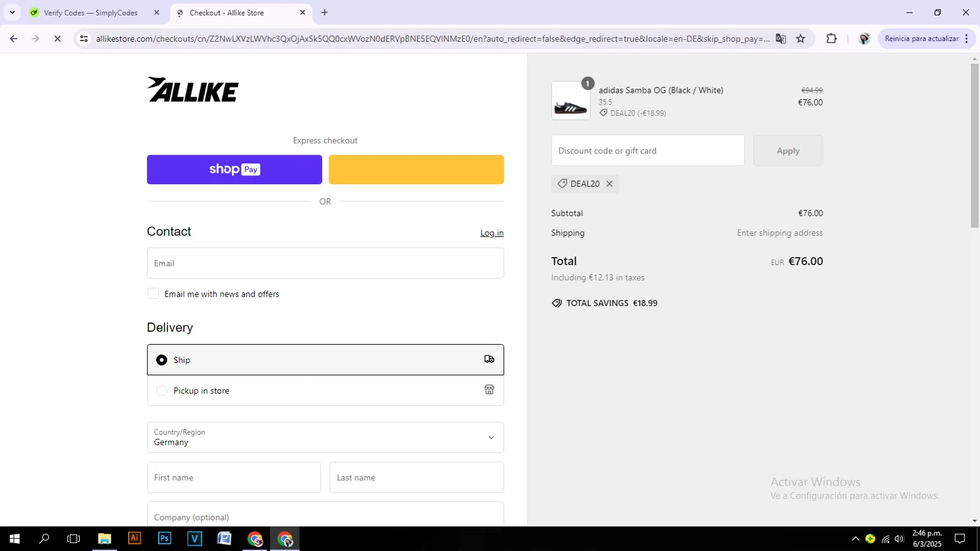
Task: Click the address bar URL
Action: click(432, 39)
